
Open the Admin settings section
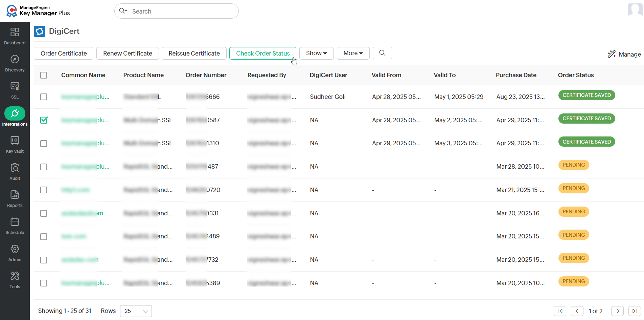(15, 253)
